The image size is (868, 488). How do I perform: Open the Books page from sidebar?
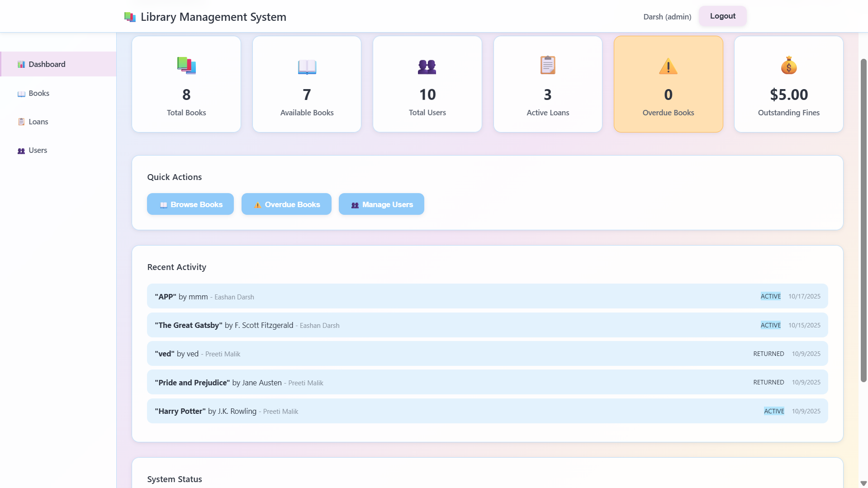point(39,93)
